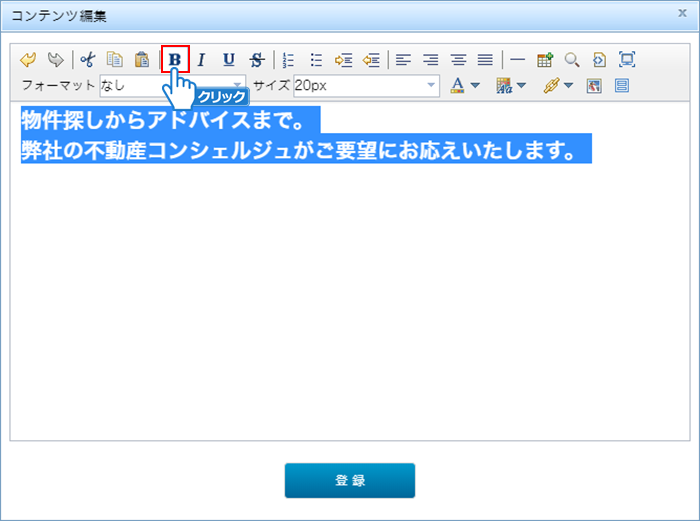Insert a table using table icon

[x=545, y=60]
